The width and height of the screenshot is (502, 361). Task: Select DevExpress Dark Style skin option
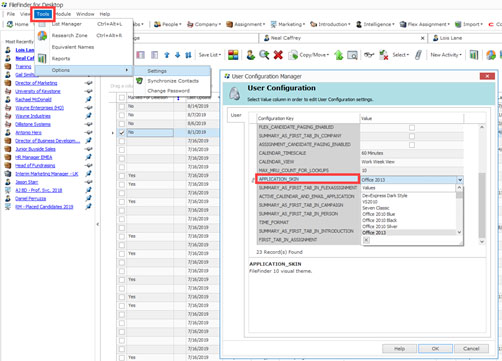pos(385,196)
